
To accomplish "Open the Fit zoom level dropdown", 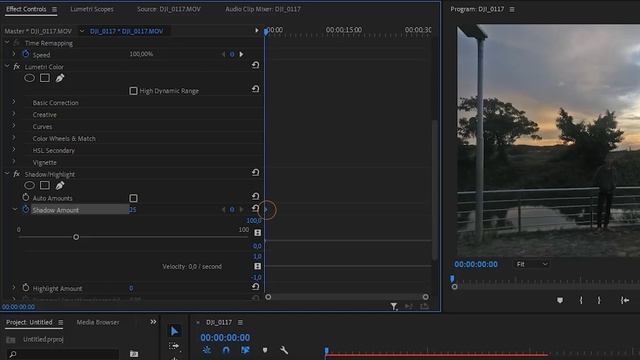I will (532, 264).
